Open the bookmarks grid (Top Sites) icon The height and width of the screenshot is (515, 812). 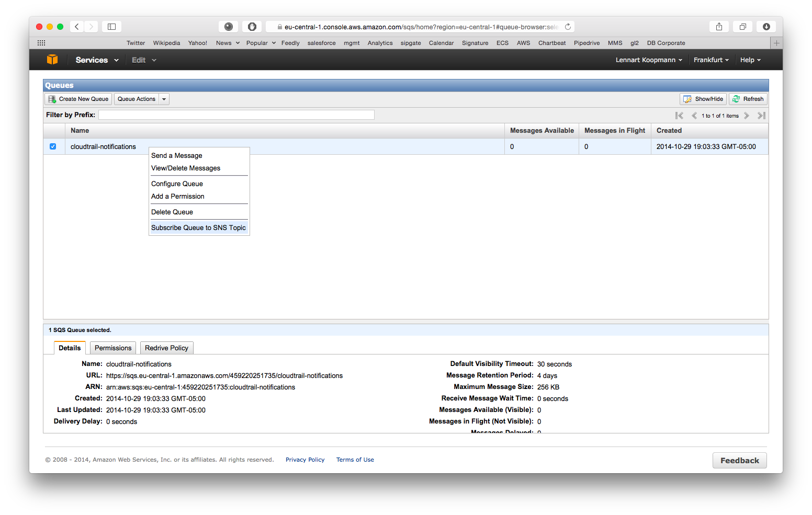(41, 43)
